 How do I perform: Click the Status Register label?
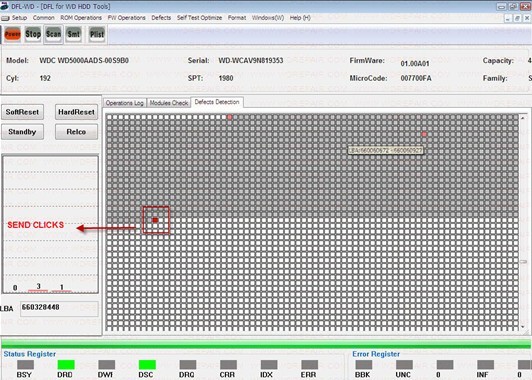tap(30, 354)
